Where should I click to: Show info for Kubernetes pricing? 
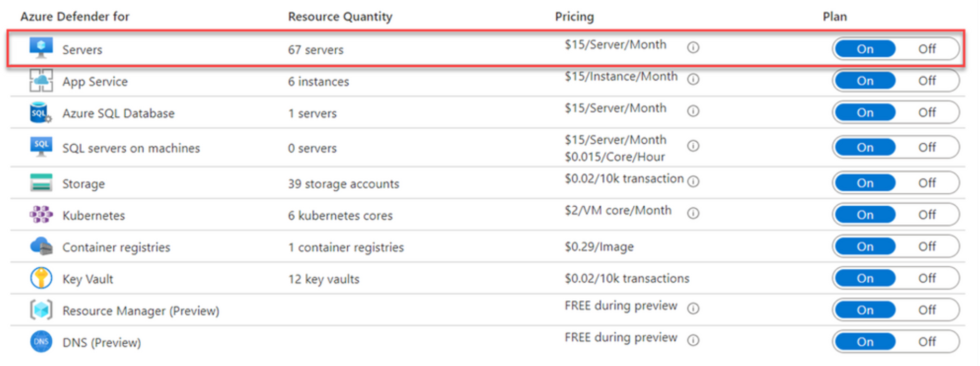point(693,213)
